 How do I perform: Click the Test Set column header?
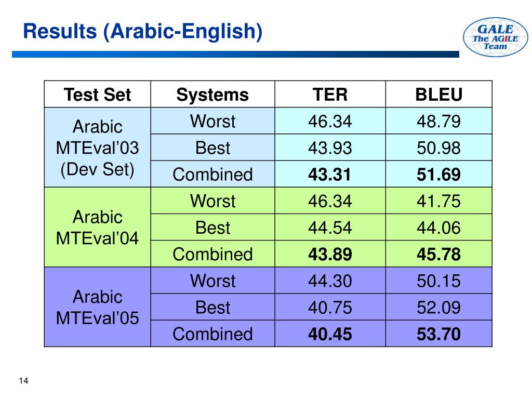[x=97, y=95]
